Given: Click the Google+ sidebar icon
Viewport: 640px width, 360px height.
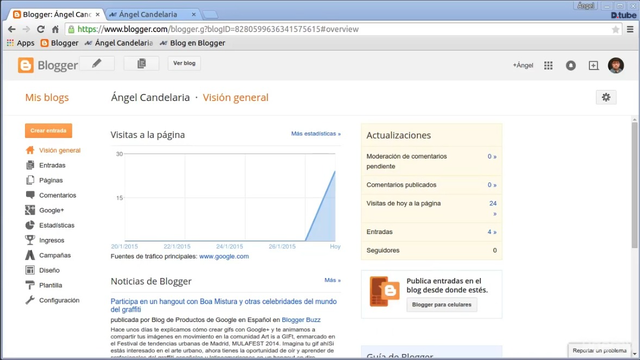Looking at the screenshot, I should (30, 210).
